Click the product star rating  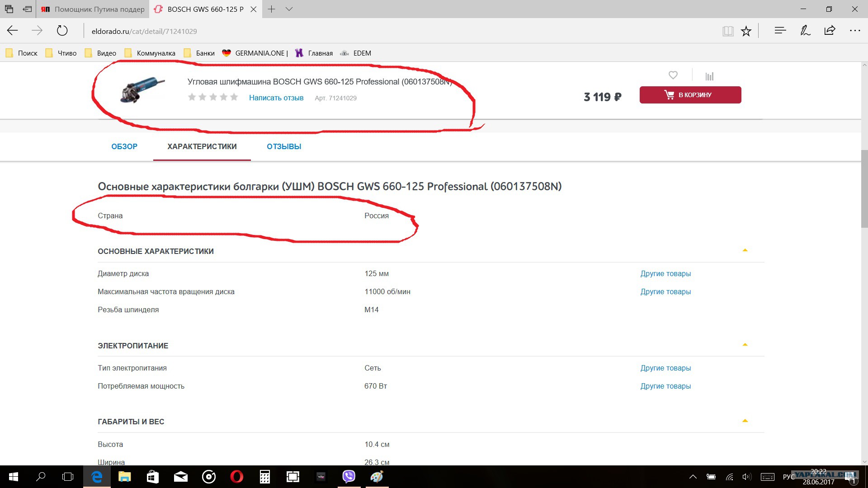coord(213,97)
